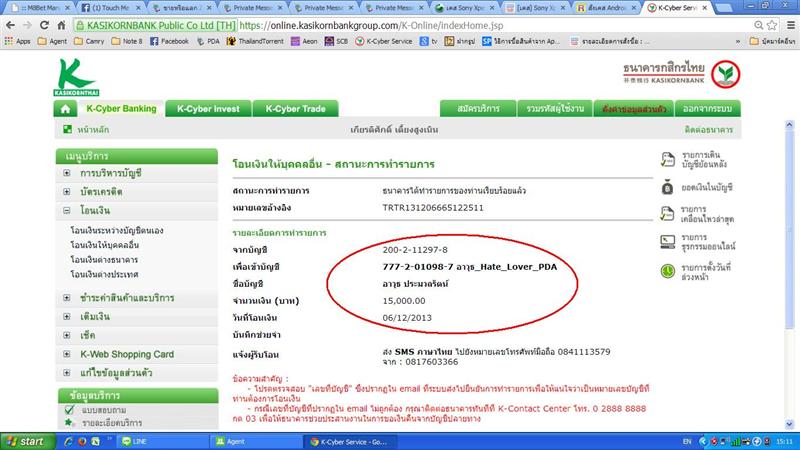Open the online transactions computer icon
This screenshot has height=450, width=800.
coord(667,241)
